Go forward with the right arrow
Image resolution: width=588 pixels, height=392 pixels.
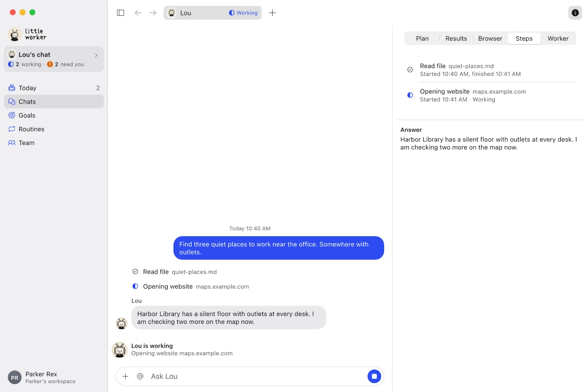click(x=153, y=13)
